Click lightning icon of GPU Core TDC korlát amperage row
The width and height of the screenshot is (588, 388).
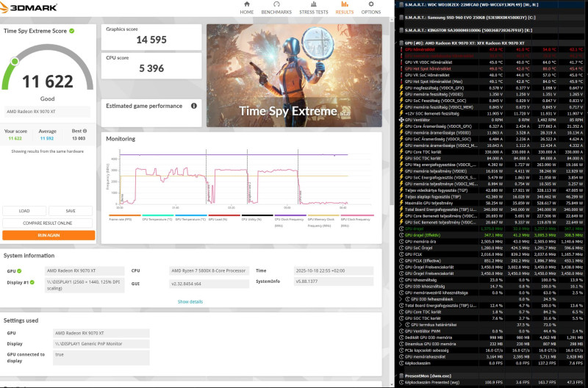pos(401,152)
